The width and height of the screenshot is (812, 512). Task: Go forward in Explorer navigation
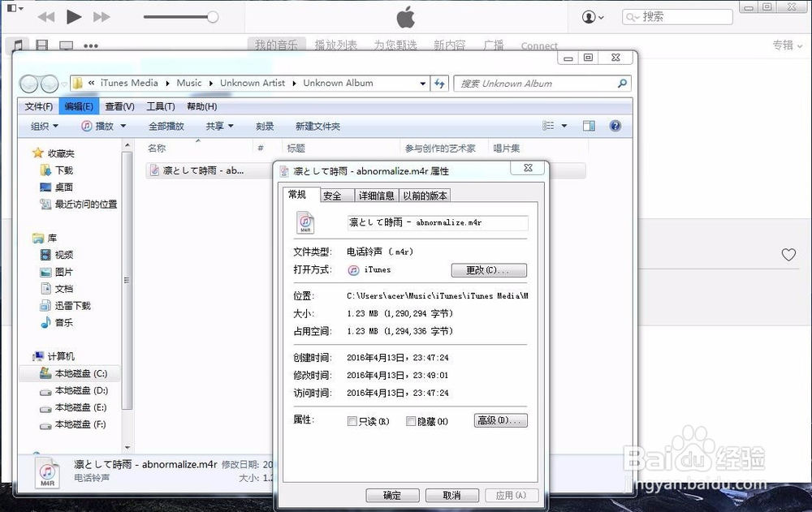click(50, 84)
